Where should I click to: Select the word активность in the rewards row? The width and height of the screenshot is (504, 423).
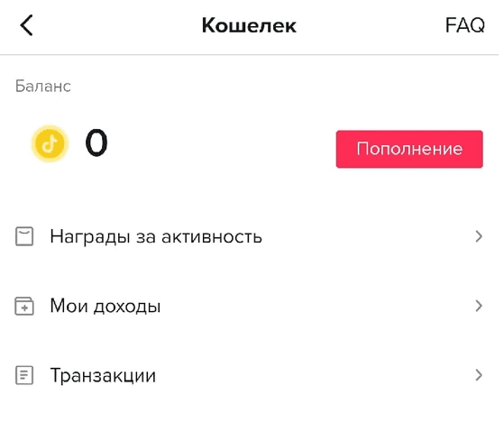pos(212,237)
